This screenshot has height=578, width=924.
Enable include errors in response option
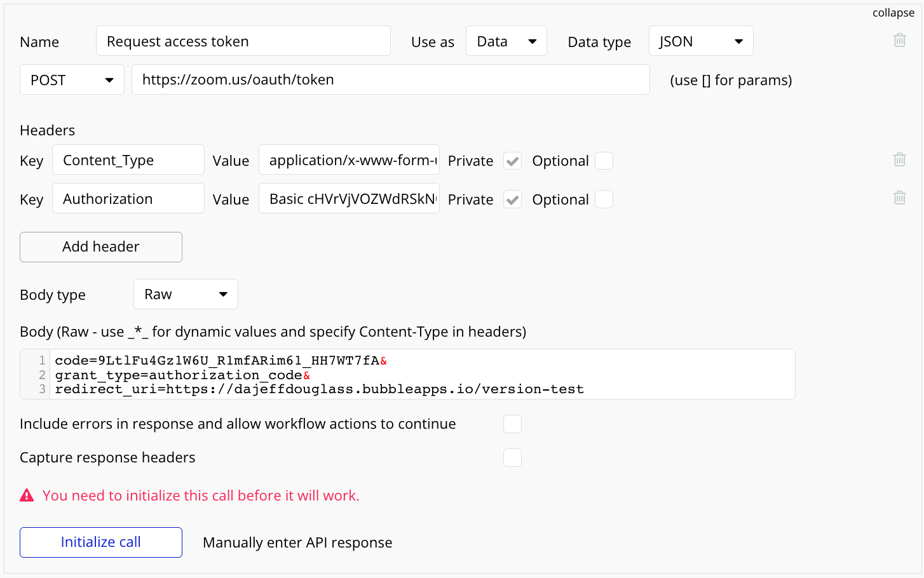[512, 424]
